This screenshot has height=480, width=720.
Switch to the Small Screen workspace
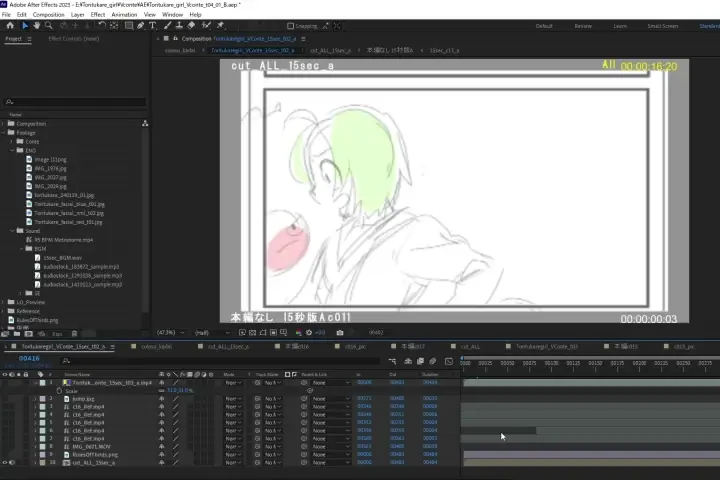coord(663,26)
